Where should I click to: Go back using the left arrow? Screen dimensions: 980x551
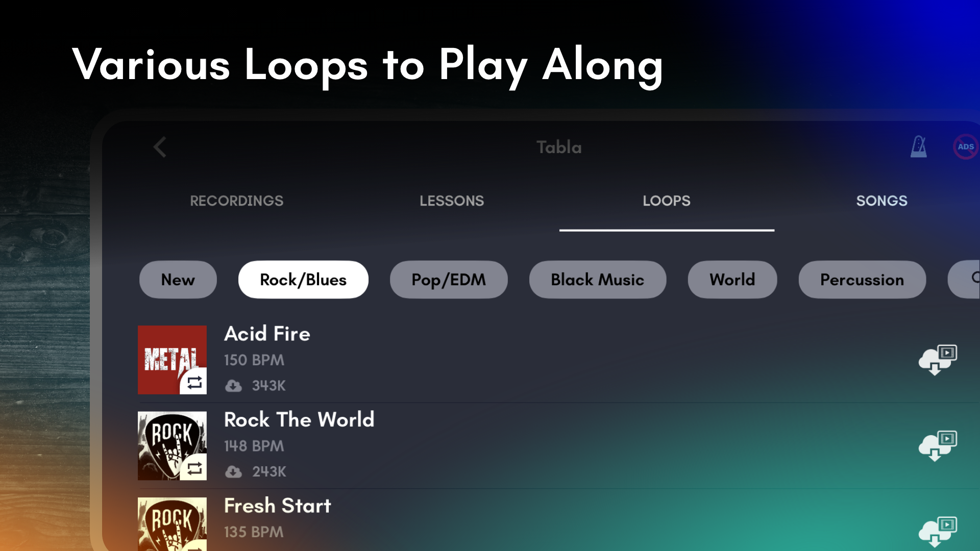click(160, 147)
